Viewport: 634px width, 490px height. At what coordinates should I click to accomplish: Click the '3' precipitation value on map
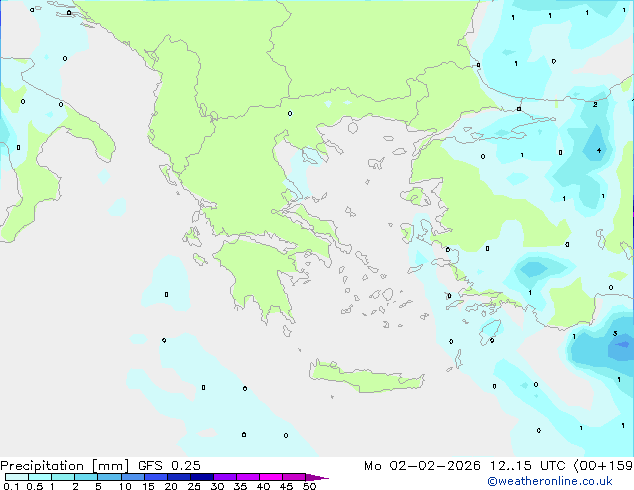tap(615, 334)
